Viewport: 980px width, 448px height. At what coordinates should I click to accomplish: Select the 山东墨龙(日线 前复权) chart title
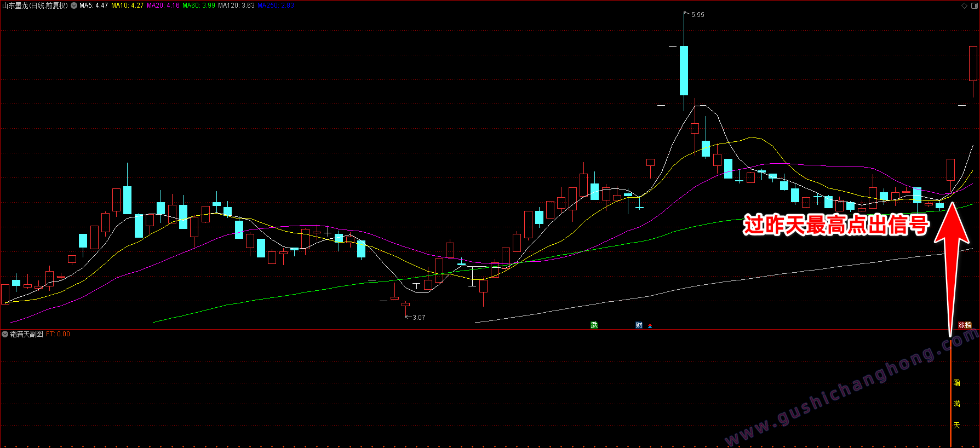tap(35, 5)
